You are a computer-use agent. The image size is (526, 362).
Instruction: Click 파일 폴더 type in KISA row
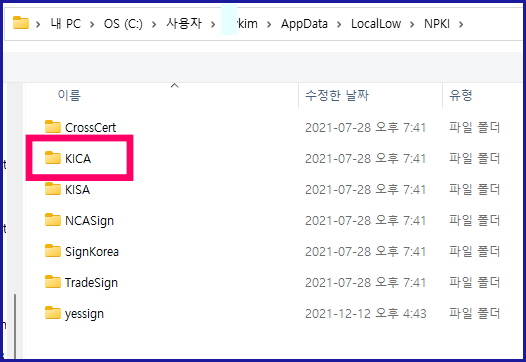click(474, 190)
